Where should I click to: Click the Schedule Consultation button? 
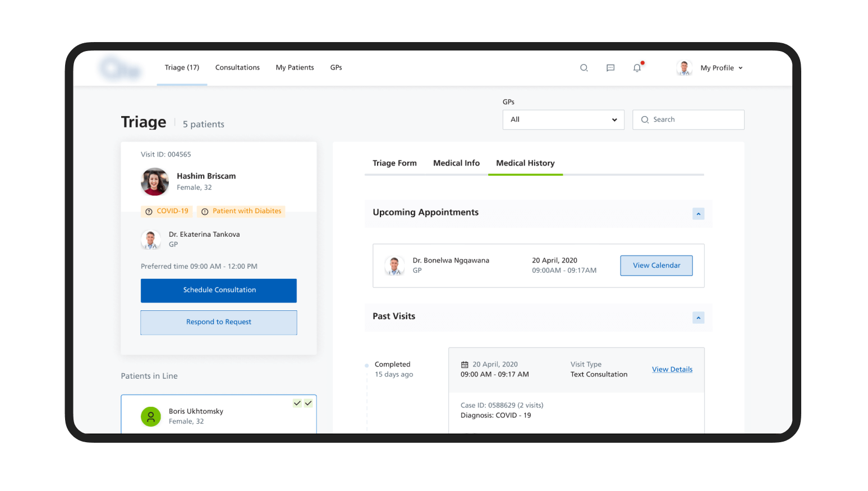[218, 290]
